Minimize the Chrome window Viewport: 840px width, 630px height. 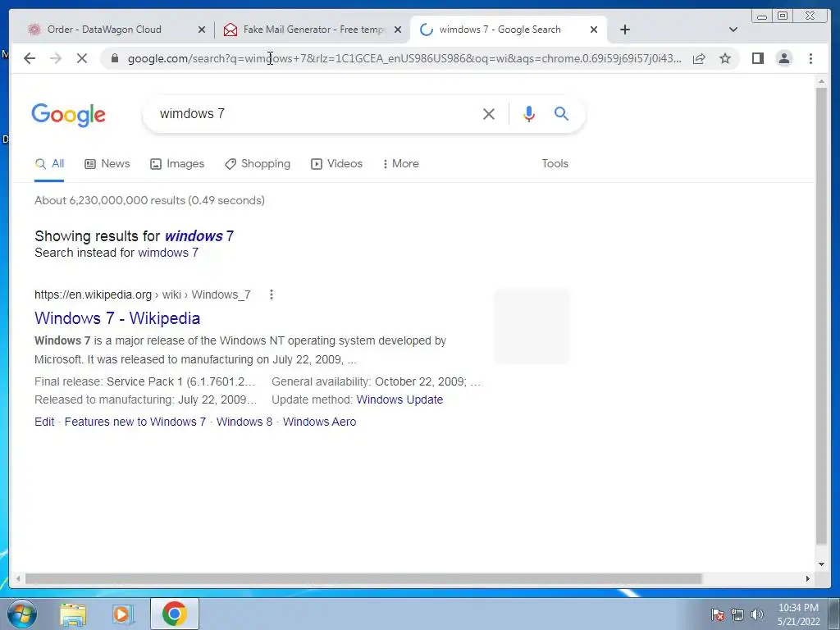point(762,16)
